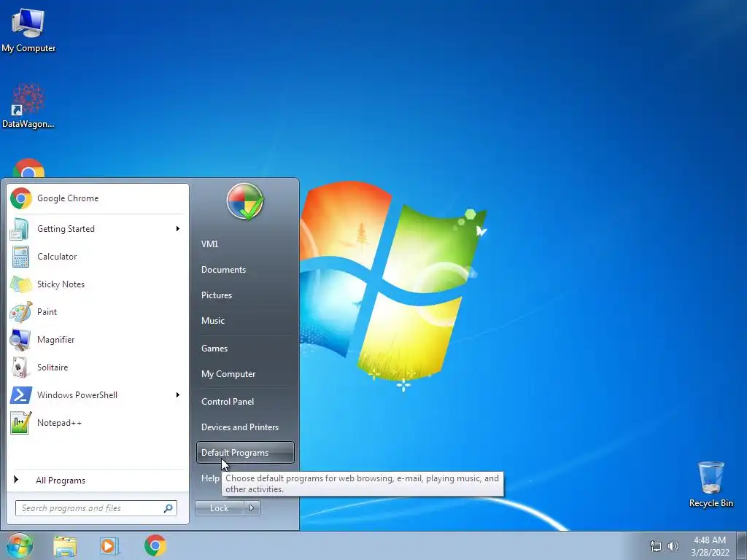The image size is (747, 560).
Task: Click the Lock button
Action: point(219,508)
